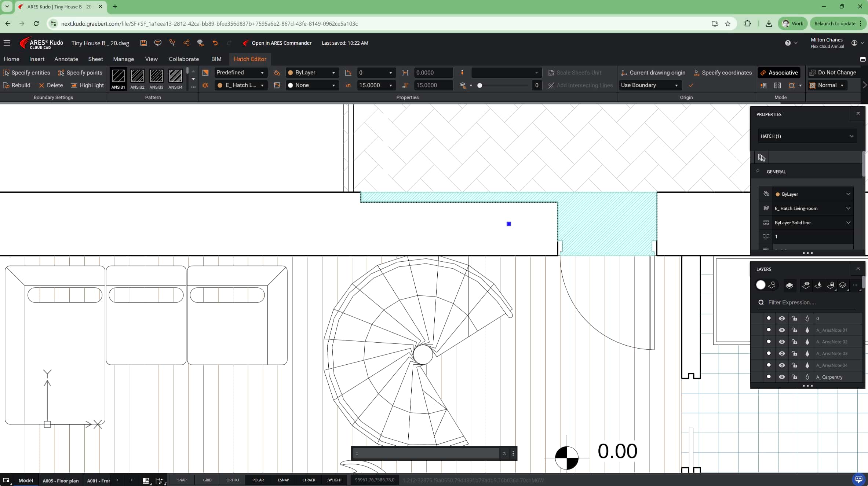Open the Annotate ribbon tab

coord(66,59)
